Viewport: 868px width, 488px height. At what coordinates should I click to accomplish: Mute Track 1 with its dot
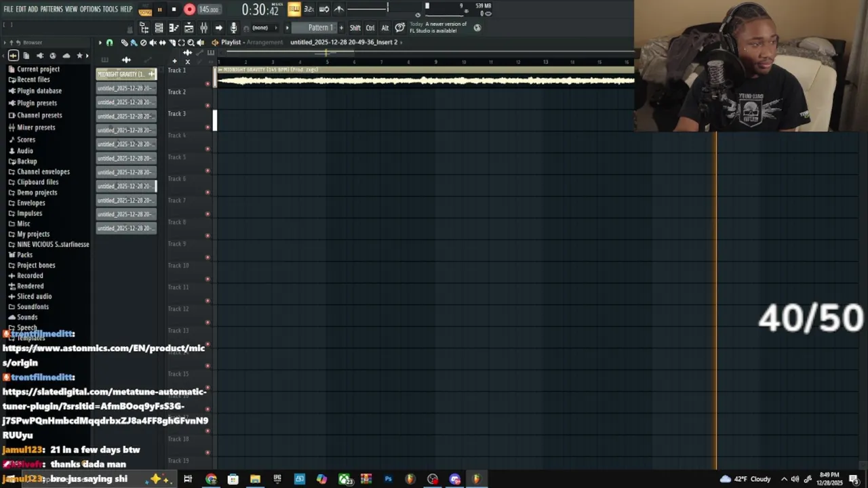208,84
